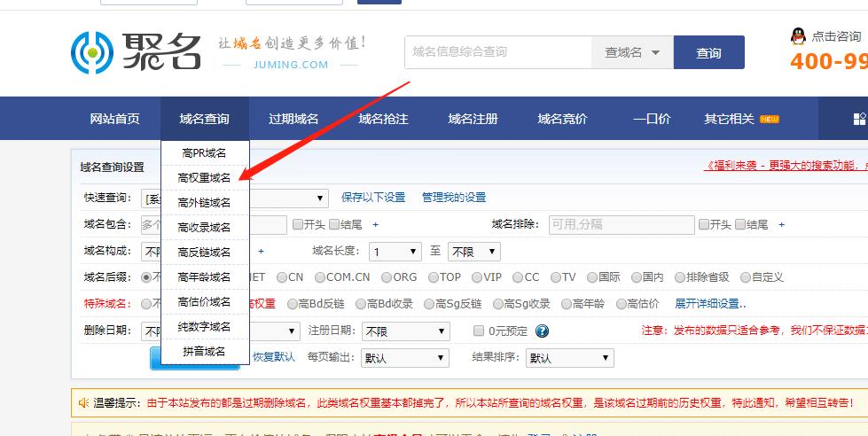Check 开头 for the 域名排除 field
Image resolution: width=868 pixels, height=436 pixels.
(704, 225)
